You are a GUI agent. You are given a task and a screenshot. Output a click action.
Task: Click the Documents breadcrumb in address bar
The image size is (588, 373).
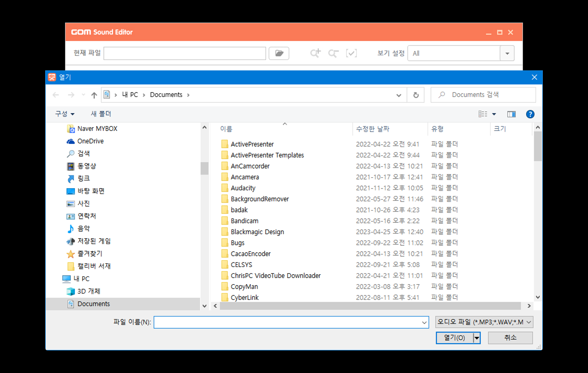point(166,95)
